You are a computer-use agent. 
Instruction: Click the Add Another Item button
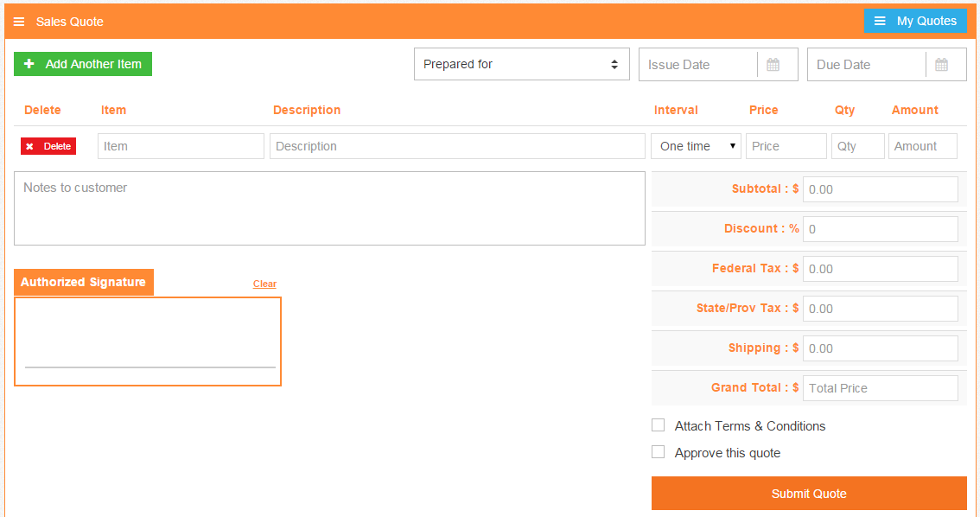pyautogui.click(x=82, y=63)
